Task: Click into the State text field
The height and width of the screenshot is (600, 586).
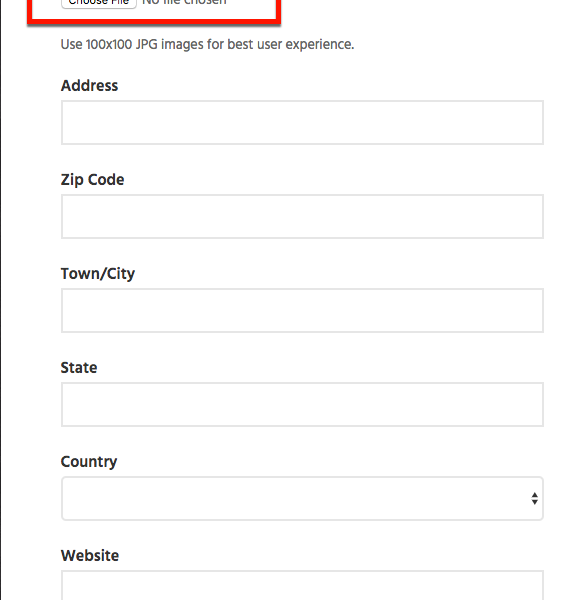Action: (302, 404)
